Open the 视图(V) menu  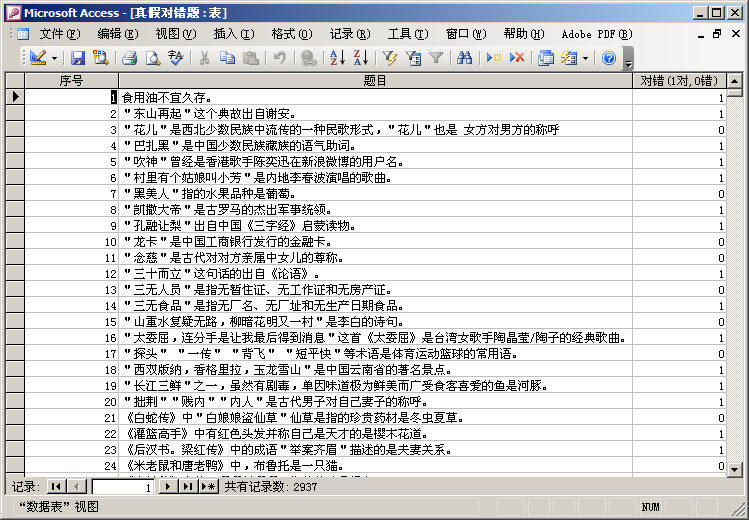[176, 34]
